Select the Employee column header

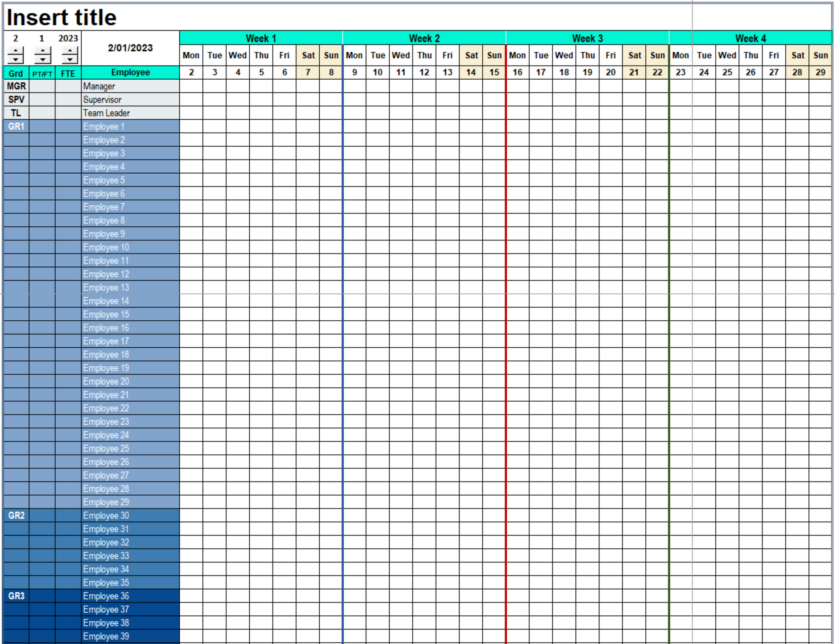(x=130, y=72)
